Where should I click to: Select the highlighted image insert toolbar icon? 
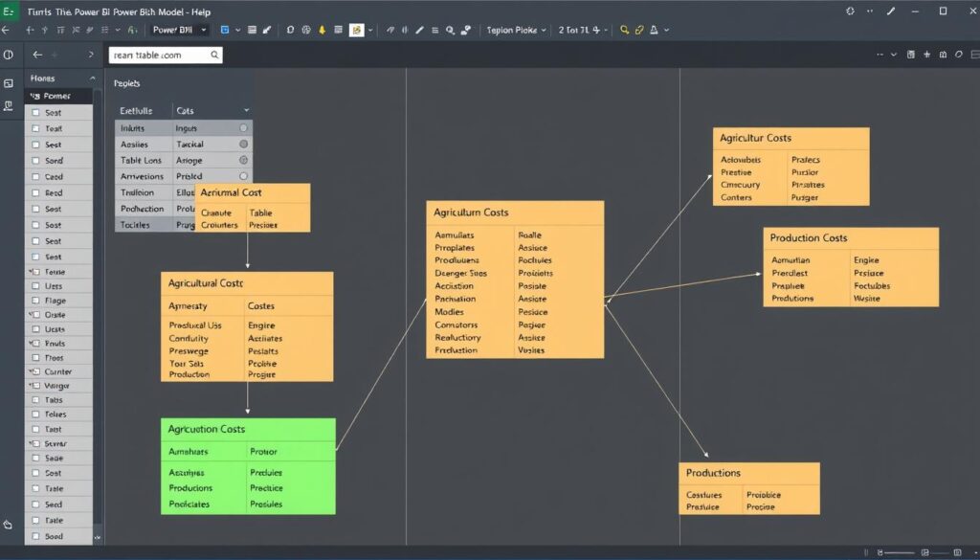point(356,30)
